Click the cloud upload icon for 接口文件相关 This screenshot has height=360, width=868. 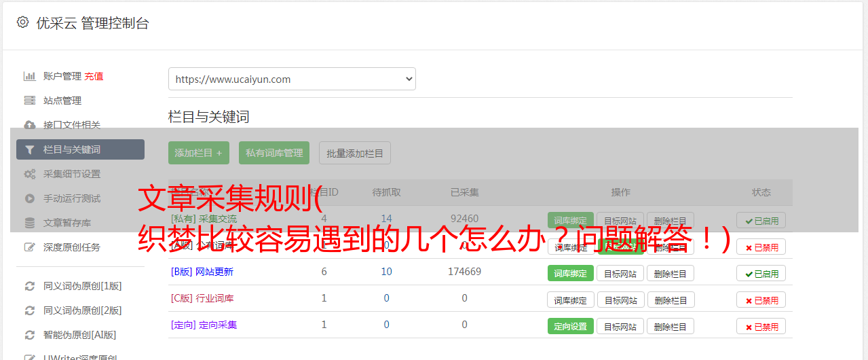(29, 125)
